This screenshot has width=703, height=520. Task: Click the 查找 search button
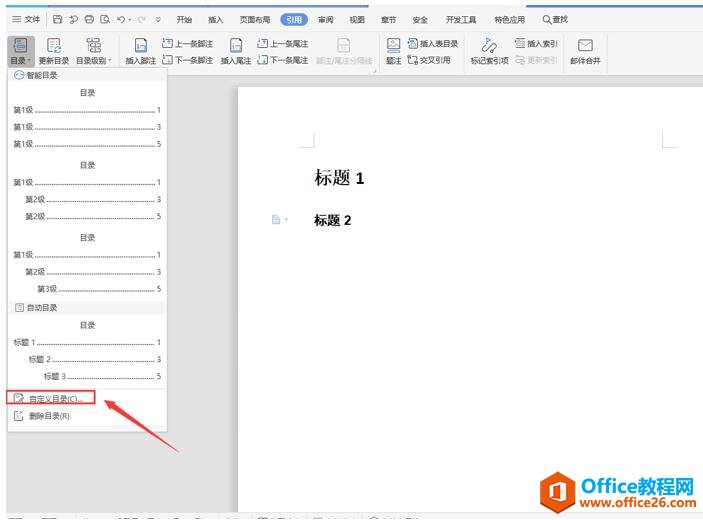555,20
